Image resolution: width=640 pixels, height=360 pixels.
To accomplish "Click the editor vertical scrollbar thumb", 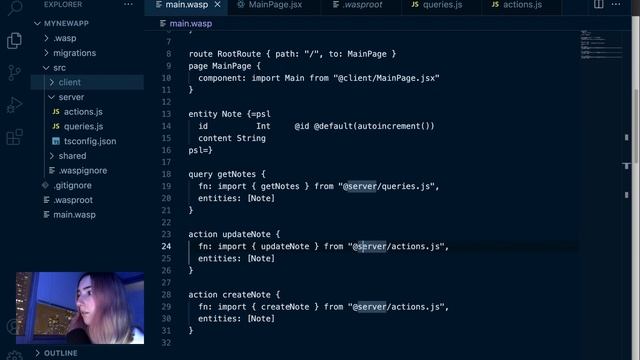I will [x=636, y=126].
